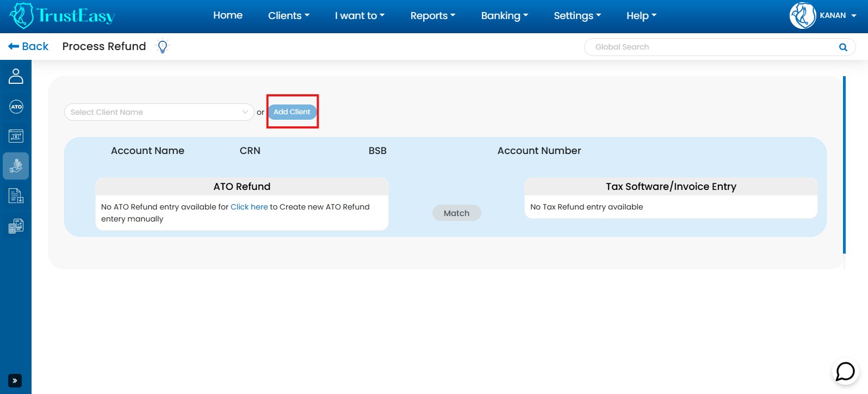Focus the Global Search input field
The width and height of the screenshot is (868, 394).
point(712,47)
